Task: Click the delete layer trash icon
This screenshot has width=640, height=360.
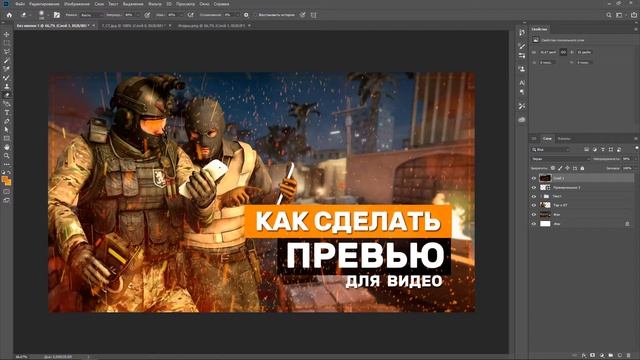Action: coord(629,356)
